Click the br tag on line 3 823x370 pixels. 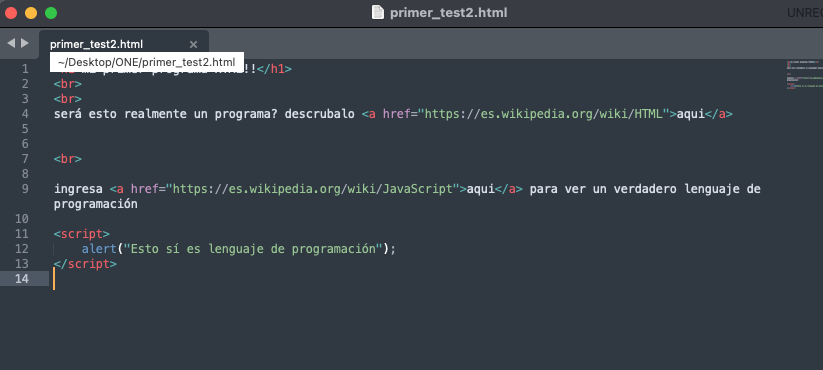[68, 99]
